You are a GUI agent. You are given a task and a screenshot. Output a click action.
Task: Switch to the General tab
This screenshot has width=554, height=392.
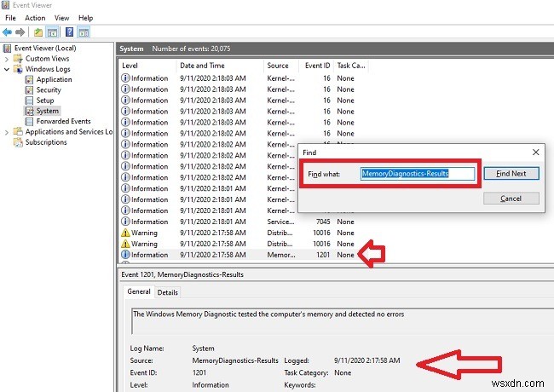pyautogui.click(x=139, y=291)
